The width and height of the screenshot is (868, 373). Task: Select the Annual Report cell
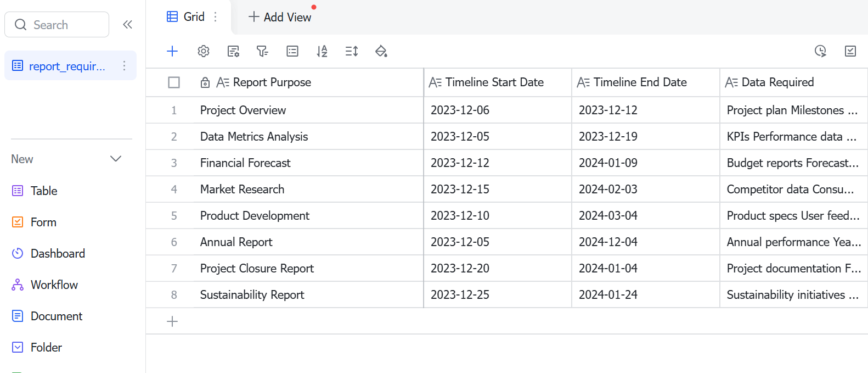pyautogui.click(x=308, y=242)
